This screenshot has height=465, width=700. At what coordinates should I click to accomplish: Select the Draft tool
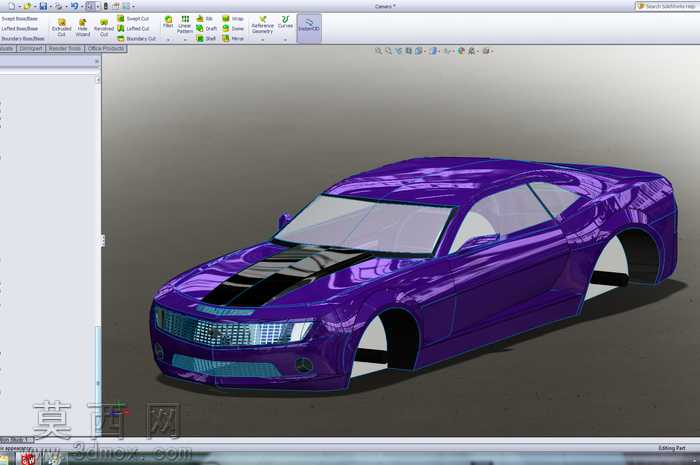click(x=207, y=29)
